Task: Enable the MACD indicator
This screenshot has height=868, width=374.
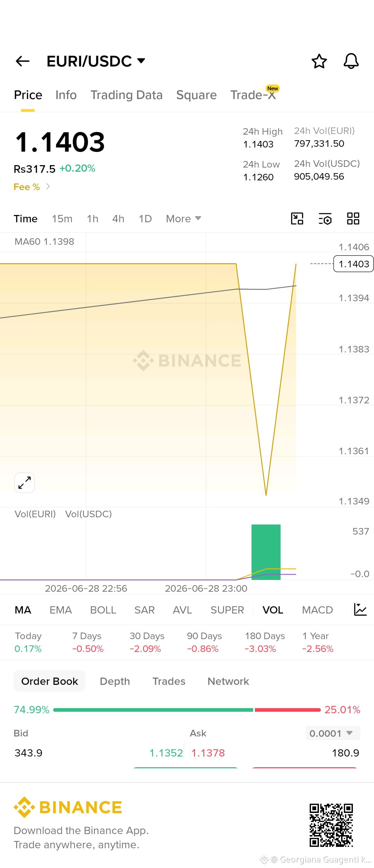Action: (x=318, y=610)
